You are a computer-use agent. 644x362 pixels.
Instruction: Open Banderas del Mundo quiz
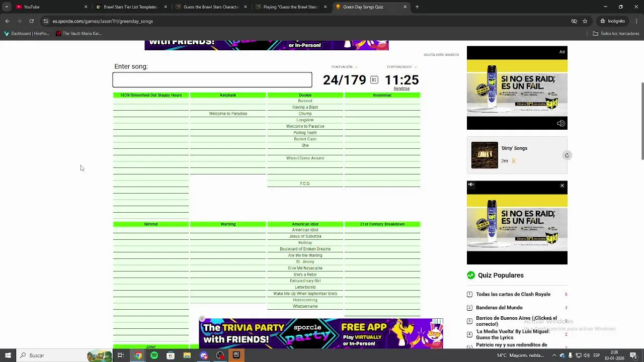click(x=499, y=308)
